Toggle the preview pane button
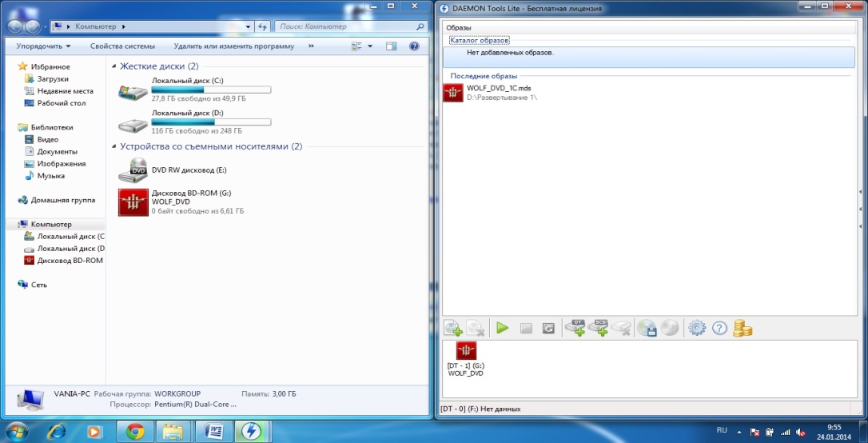 (392, 46)
